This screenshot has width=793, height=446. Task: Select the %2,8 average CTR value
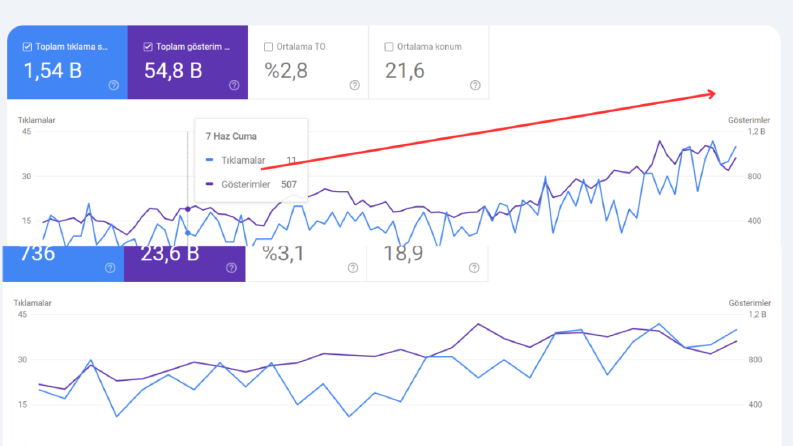pyautogui.click(x=286, y=71)
